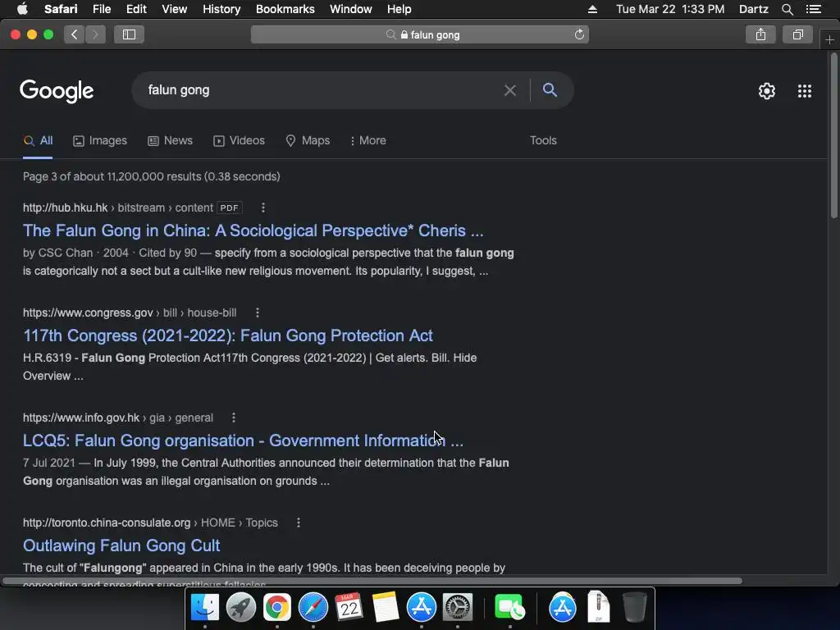Open the Safari share button

pos(760,34)
